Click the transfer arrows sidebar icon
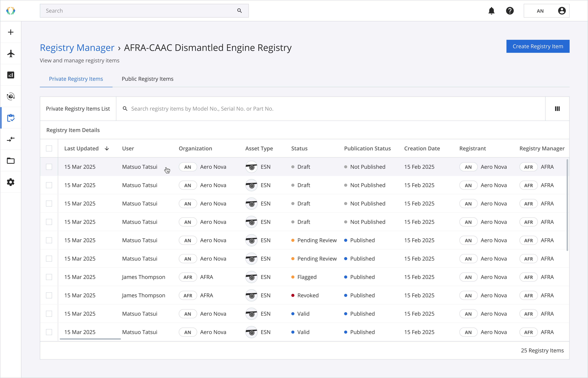The width and height of the screenshot is (588, 378). 11,139
